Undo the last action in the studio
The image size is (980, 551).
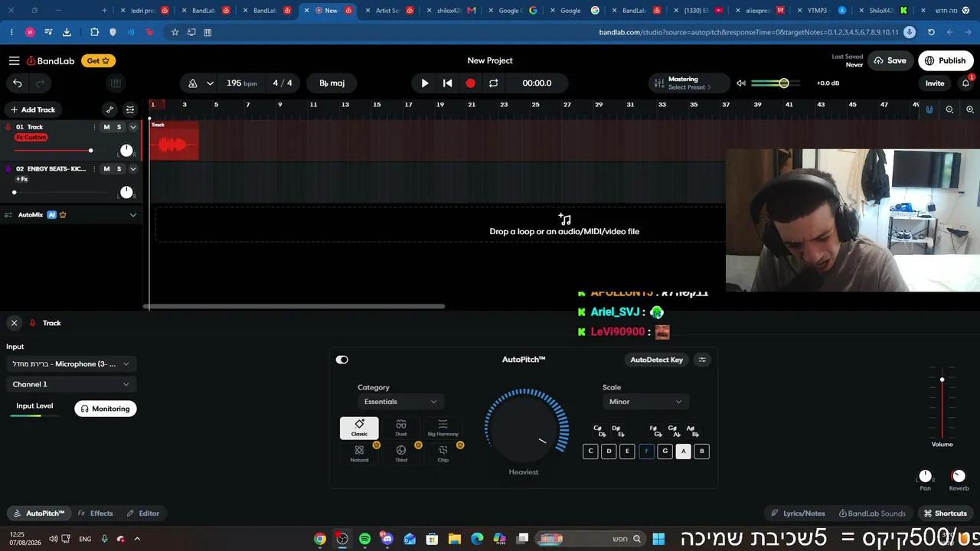click(x=18, y=83)
